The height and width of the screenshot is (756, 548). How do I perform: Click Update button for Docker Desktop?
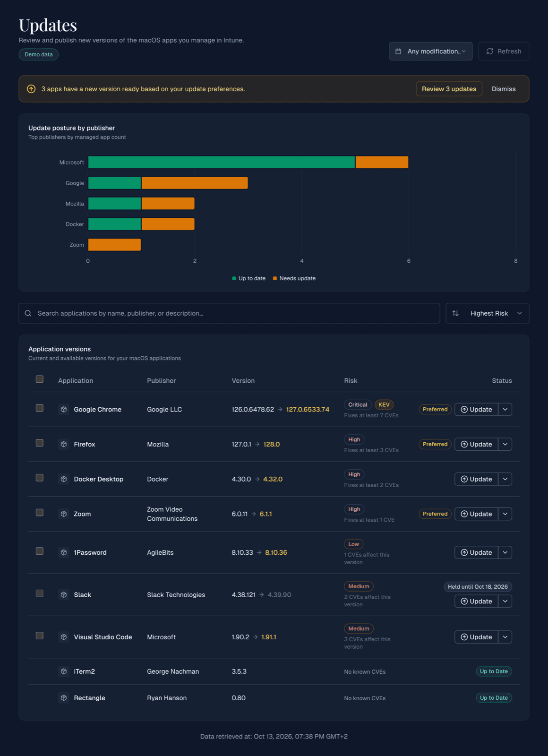point(476,479)
